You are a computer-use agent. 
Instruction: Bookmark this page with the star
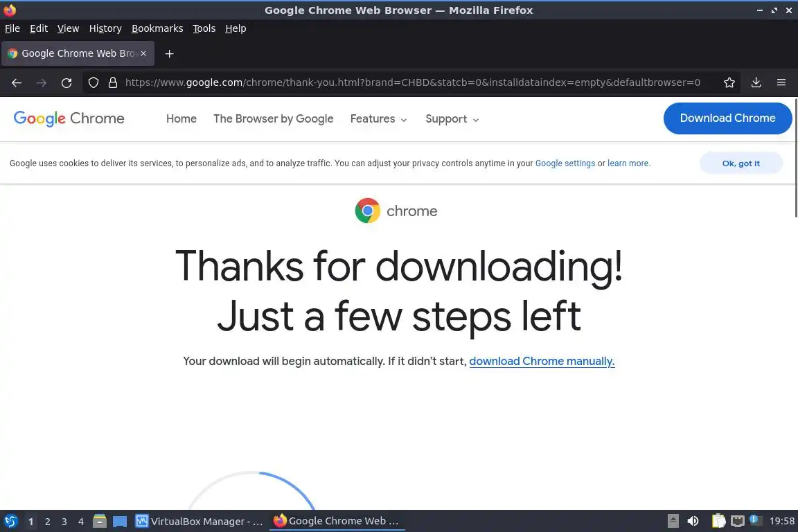coord(729,82)
